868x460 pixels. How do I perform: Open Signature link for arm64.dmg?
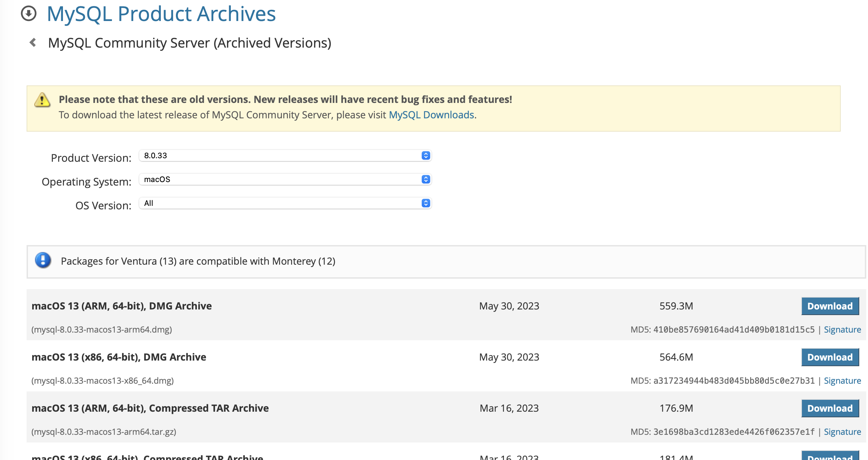tap(842, 330)
